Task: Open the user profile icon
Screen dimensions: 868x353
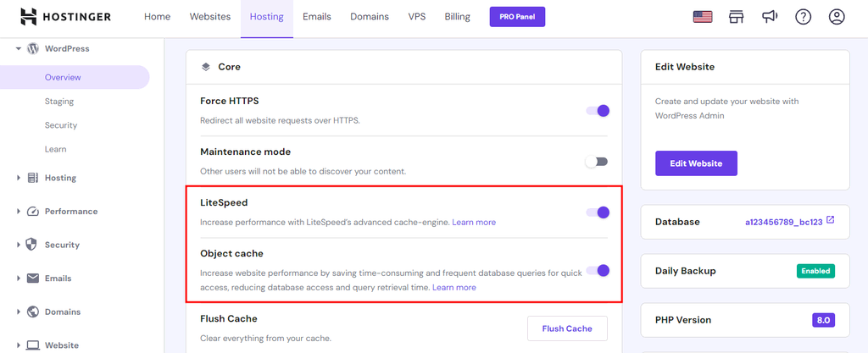Action: (837, 17)
